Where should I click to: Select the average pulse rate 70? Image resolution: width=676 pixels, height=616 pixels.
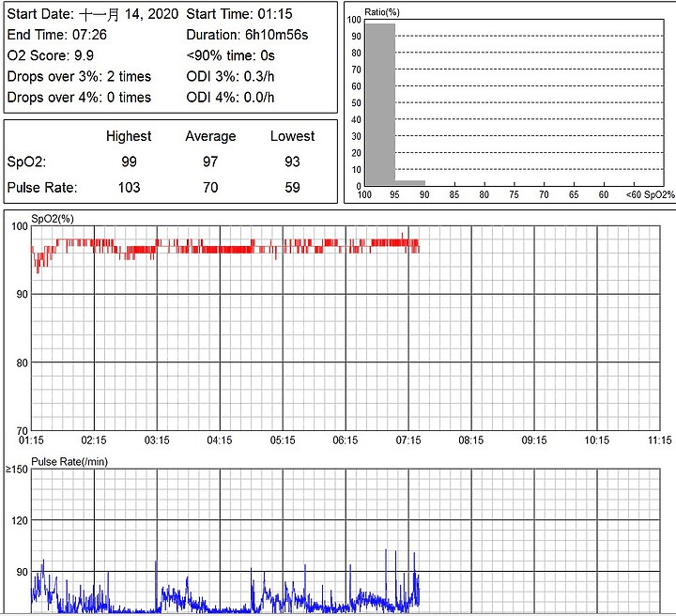click(x=210, y=188)
